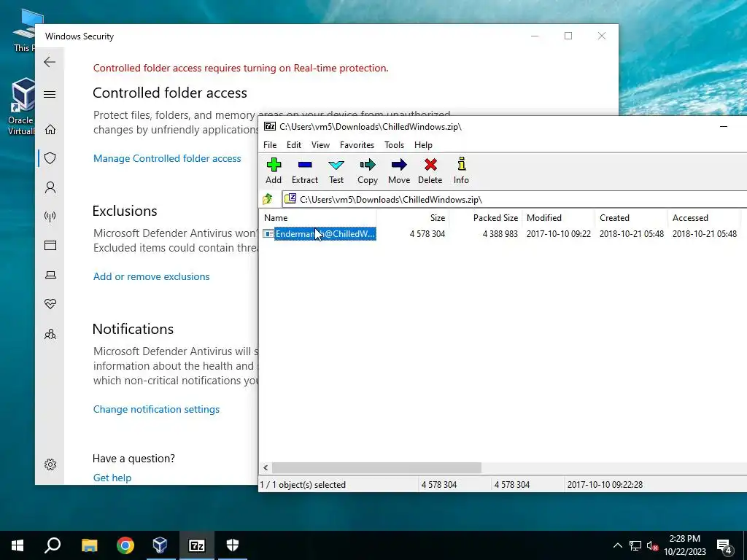
Task: Click the file size value 4 578 304
Action: pos(427,234)
